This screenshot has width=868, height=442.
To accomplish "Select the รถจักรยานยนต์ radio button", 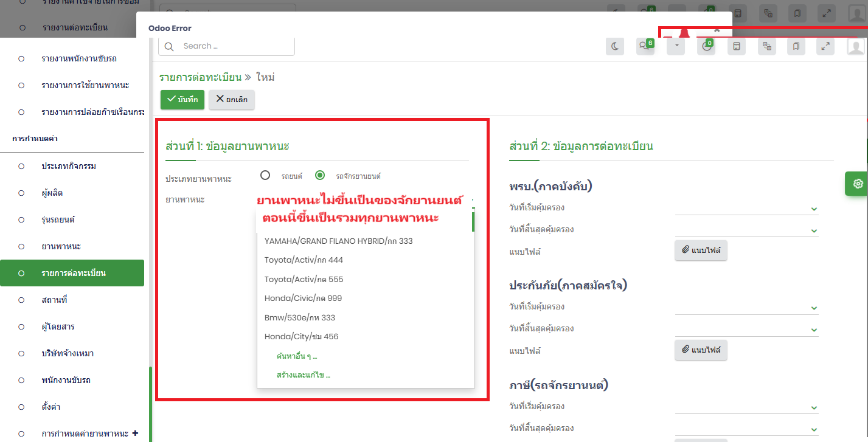I will (320, 176).
